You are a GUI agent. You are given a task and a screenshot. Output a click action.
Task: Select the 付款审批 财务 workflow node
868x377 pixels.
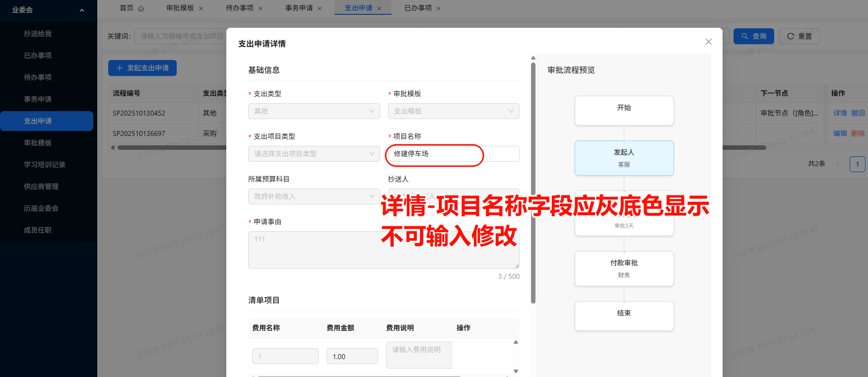624,268
